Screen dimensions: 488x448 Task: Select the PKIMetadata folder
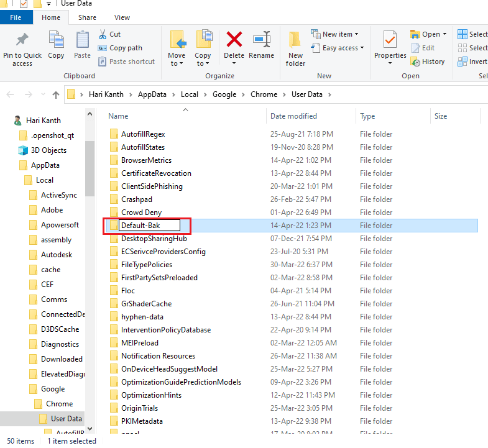pyautogui.click(x=142, y=421)
